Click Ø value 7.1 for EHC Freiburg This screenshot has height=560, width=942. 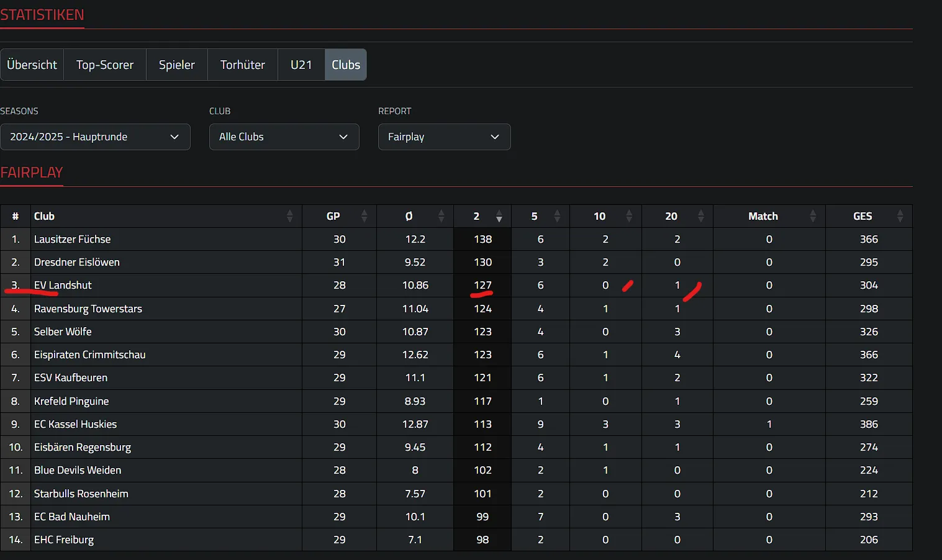[415, 540]
